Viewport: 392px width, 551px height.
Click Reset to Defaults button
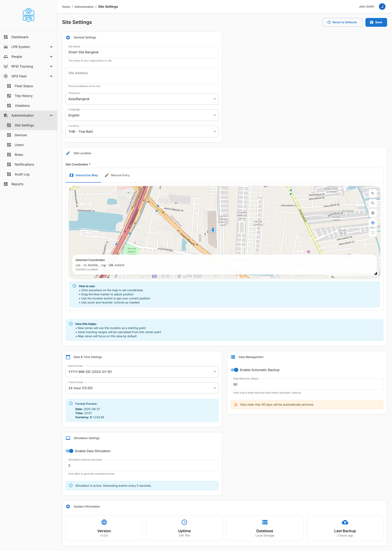coord(342,22)
